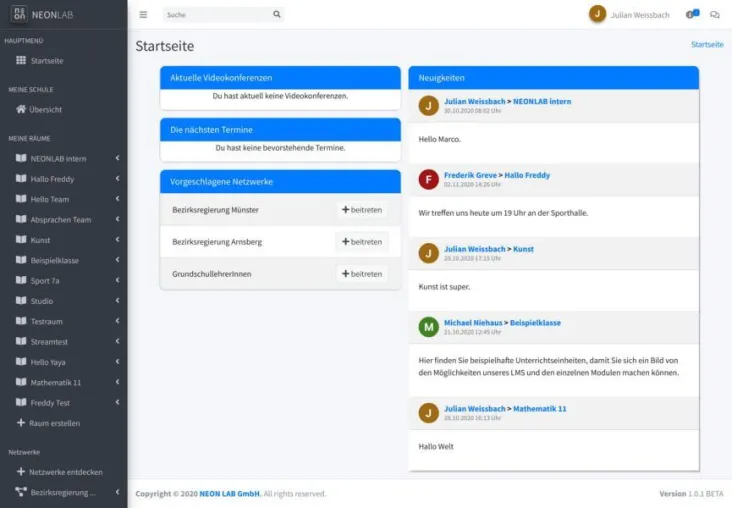Viewport: 732px width, 508px height.
Task: Click the Die nächsten Termine panel header
Action: [280, 129]
